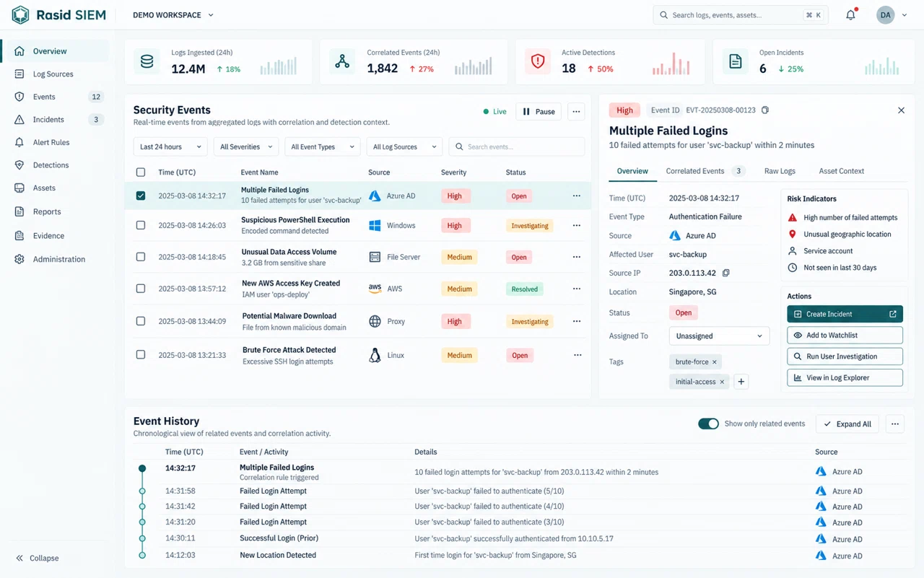
Task: Toggle Show only related events switch
Action: coord(708,424)
